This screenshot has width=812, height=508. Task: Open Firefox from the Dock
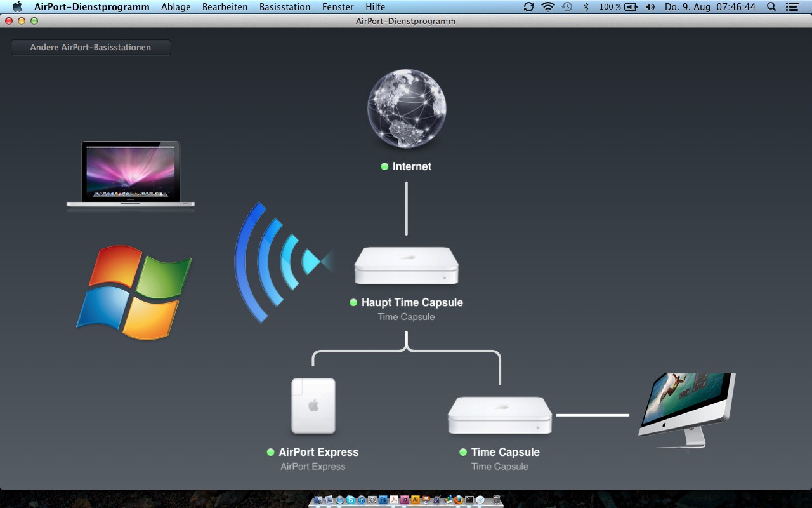point(458,500)
